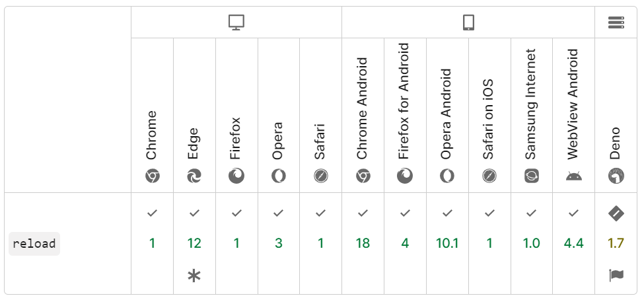Click the server platform icon
This screenshot has width=644, height=298.
[x=616, y=22]
